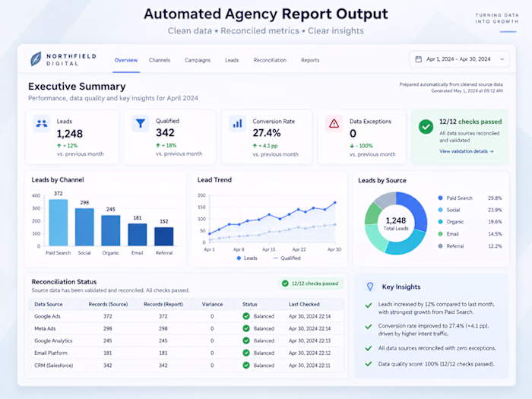Toggle the Leads series in the Lead Trend legend
The image size is (532, 399).
tap(247, 258)
